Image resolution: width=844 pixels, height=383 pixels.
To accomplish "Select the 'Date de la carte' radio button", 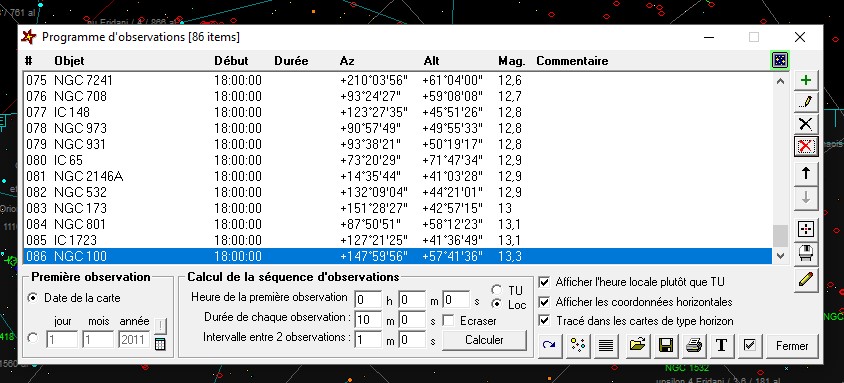I will point(33,297).
